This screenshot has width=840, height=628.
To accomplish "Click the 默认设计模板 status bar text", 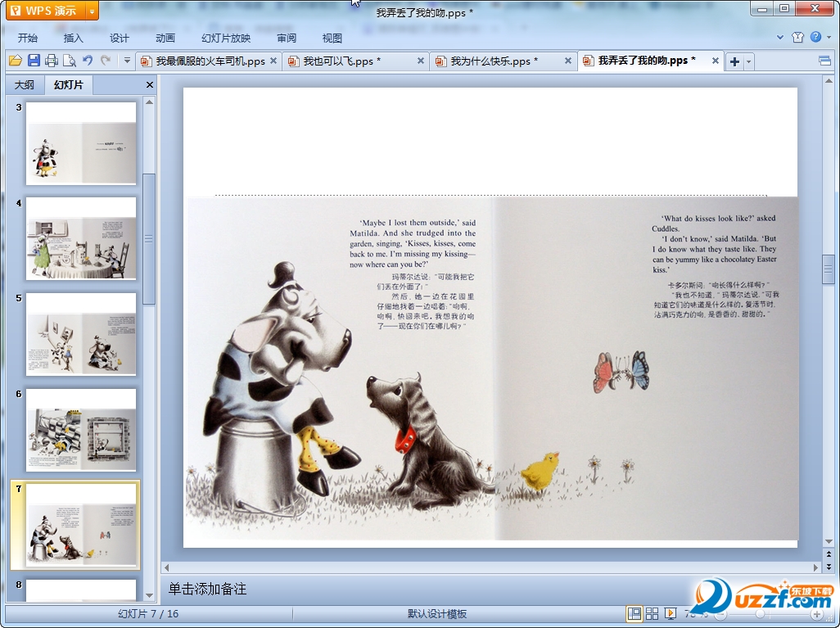I will [437, 614].
